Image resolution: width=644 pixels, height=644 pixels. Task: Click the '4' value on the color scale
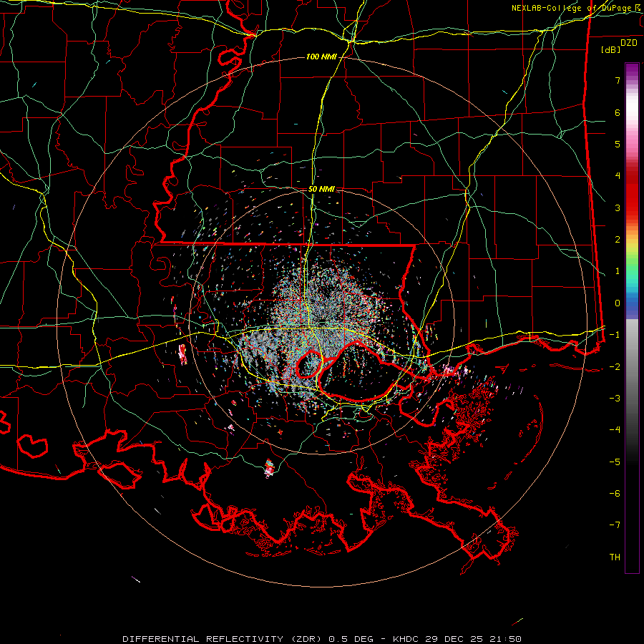click(618, 176)
